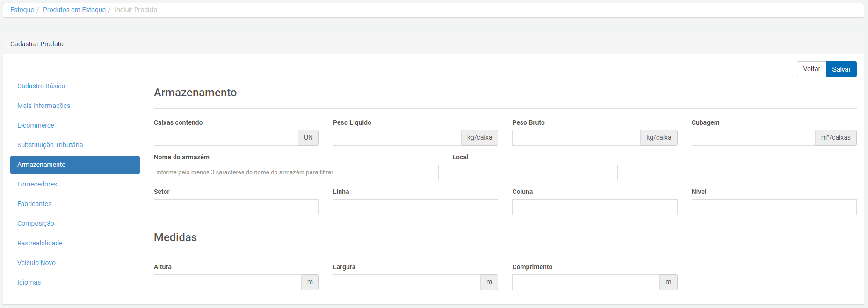Focus the Local input field
This screenshot has height=308, width=868.
[535, 172]
